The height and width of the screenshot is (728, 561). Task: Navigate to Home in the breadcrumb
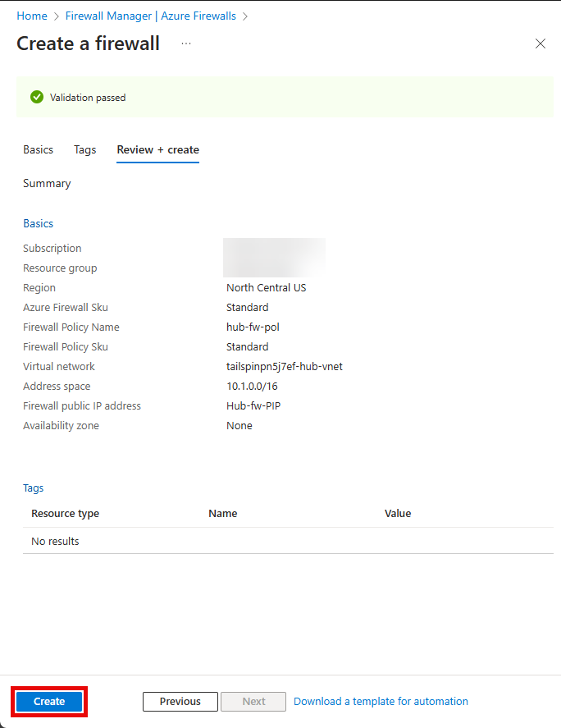pos(32,16)
